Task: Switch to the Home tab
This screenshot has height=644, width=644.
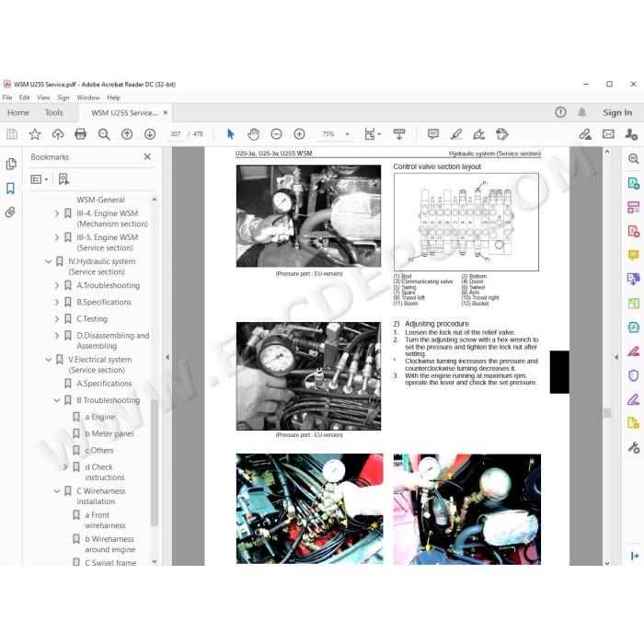Action: [18, 112]
